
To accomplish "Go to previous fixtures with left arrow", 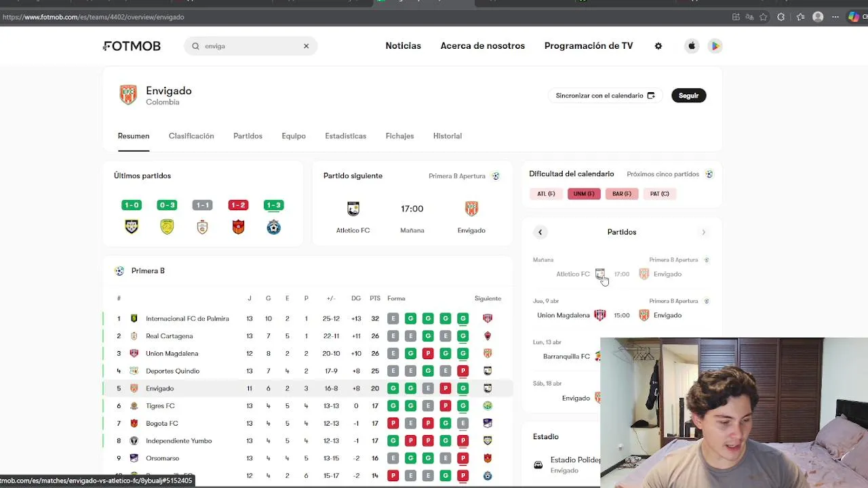I will click(540, 232).
